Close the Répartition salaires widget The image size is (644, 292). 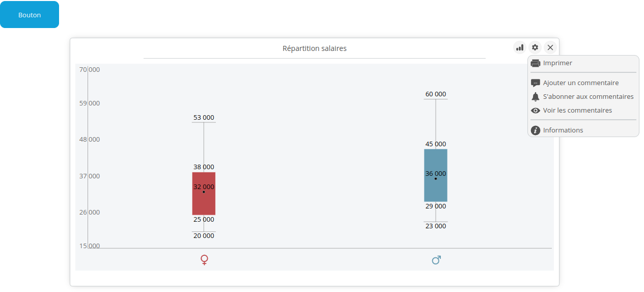550,47
